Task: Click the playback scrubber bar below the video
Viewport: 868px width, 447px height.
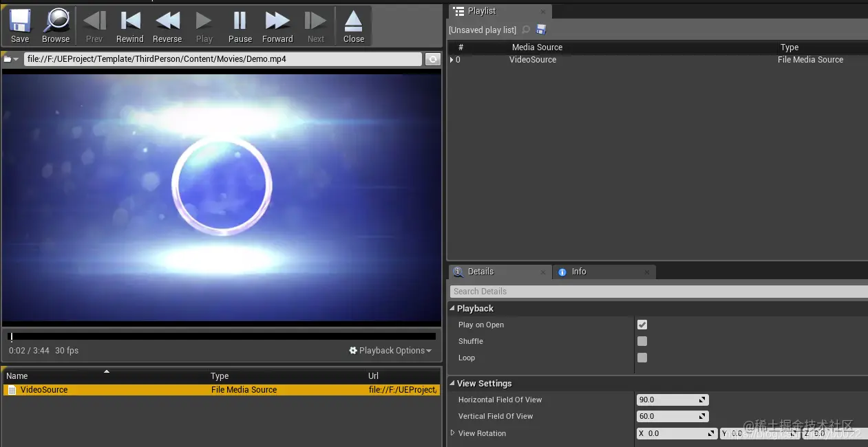Action: pos(222,337)
